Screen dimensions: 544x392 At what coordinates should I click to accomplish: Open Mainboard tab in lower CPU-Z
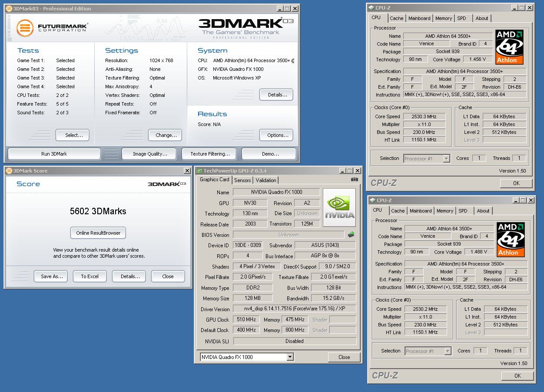click(x=421, y=211)
